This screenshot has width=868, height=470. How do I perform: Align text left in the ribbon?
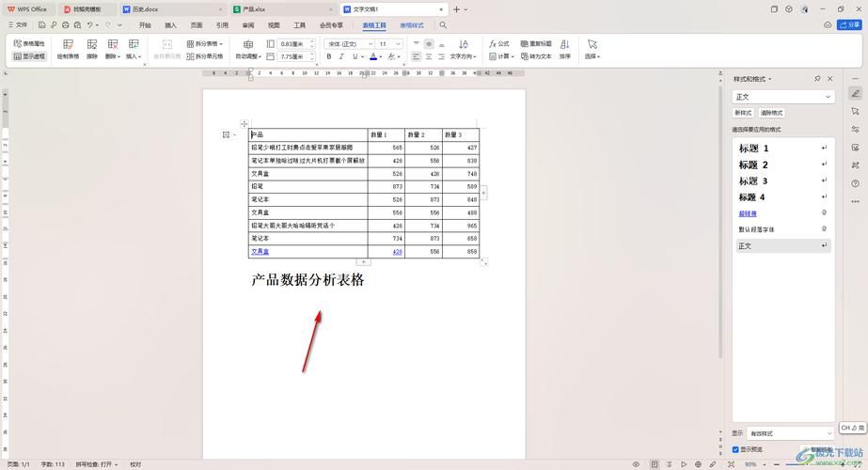click(417, 55)
